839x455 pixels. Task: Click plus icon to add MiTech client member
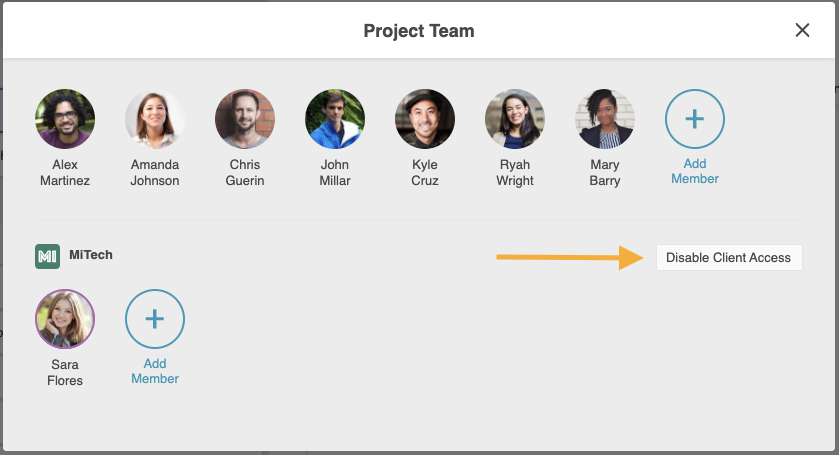(x=155, y=319)
